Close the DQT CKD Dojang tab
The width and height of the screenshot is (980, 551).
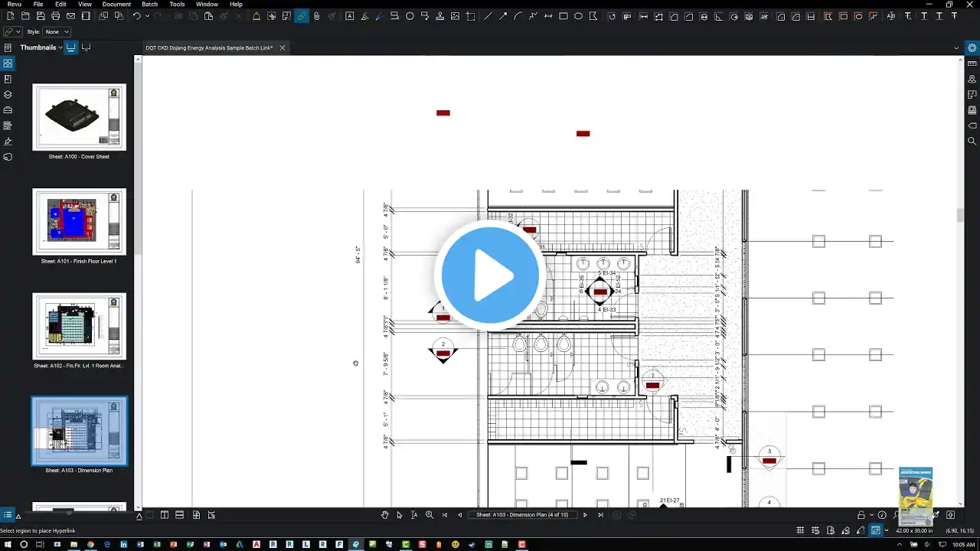282,47
